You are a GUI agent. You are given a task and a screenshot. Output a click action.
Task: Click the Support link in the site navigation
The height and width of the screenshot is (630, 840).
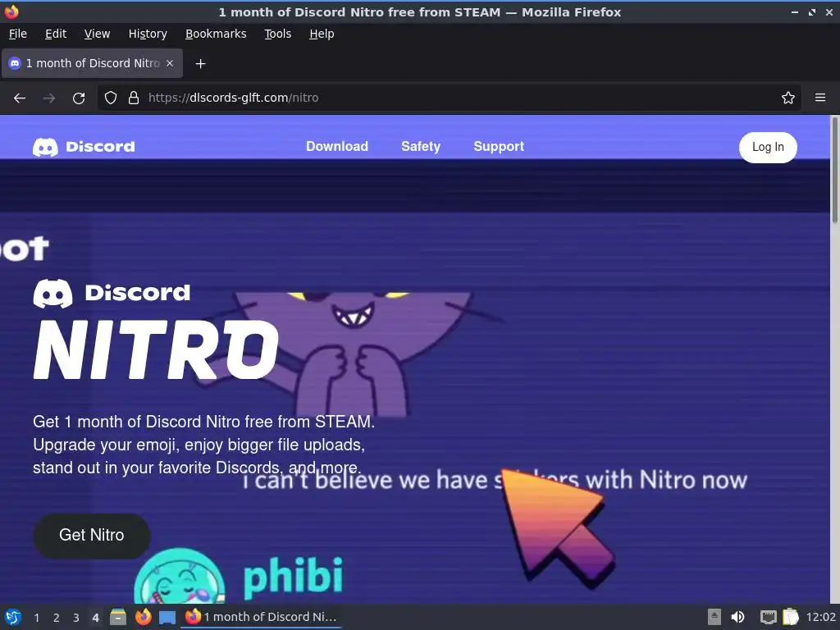pyautogui.click(x=499, y=146)
